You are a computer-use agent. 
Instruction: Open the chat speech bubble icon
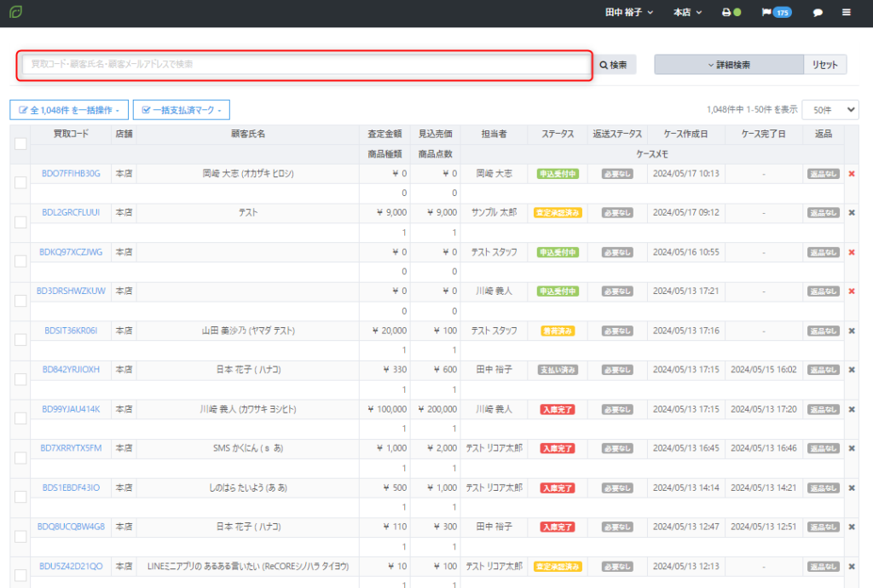tap(818, 13)
